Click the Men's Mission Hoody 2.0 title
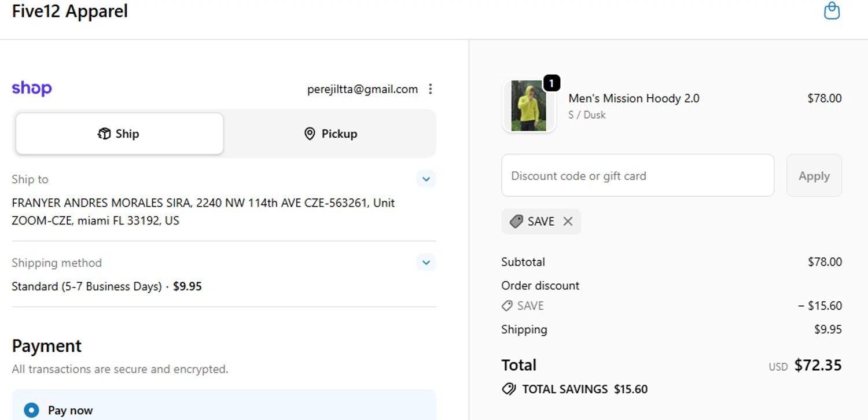 point(634,98)
